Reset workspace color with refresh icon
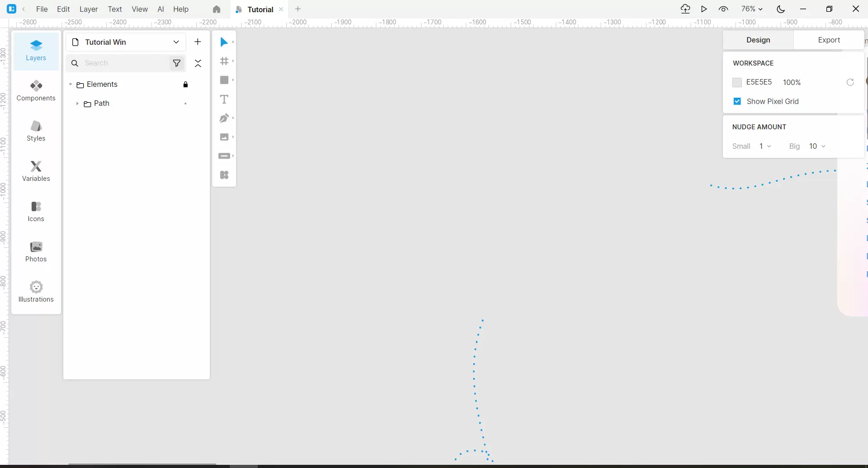This screenshot has height=468, width=868. point(850,82)
